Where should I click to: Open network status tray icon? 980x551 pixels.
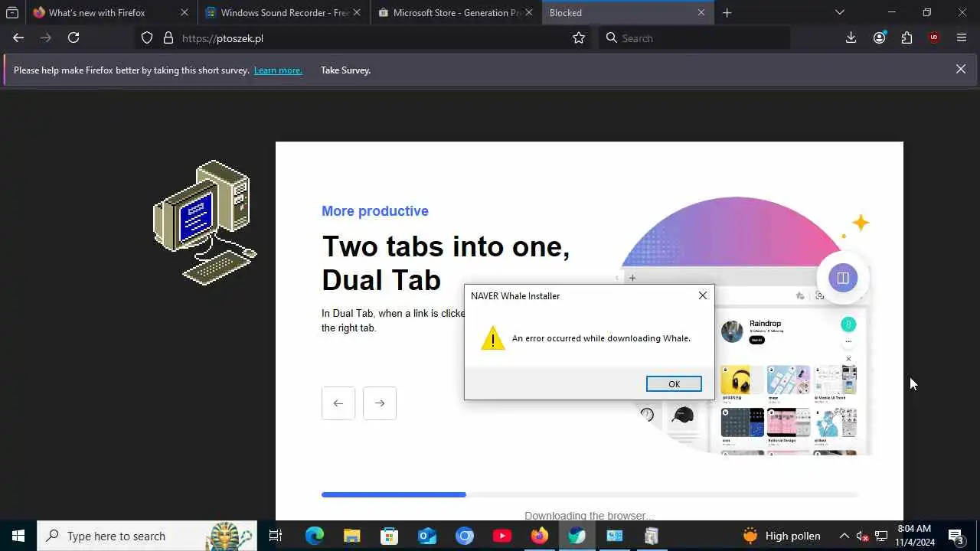pos(881,536)
